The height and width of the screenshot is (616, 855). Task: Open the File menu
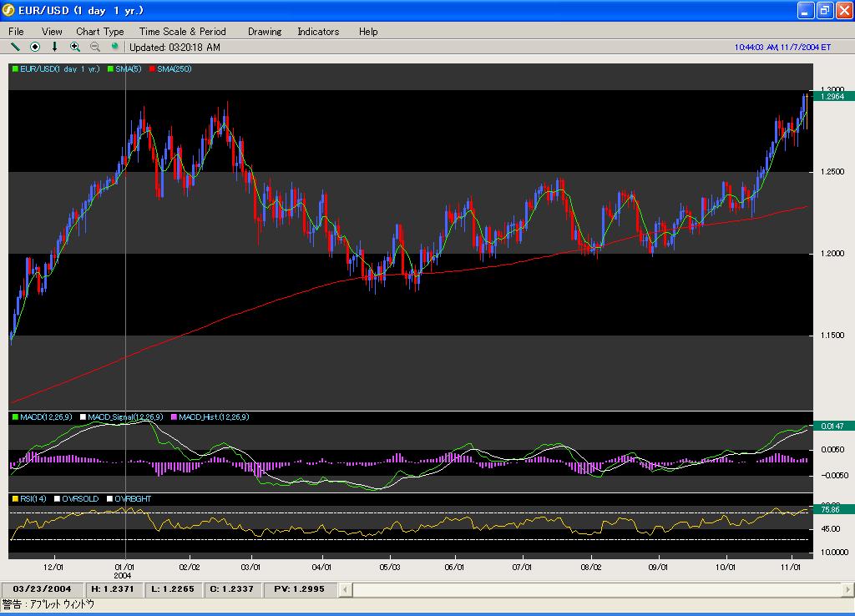(16, 32)
